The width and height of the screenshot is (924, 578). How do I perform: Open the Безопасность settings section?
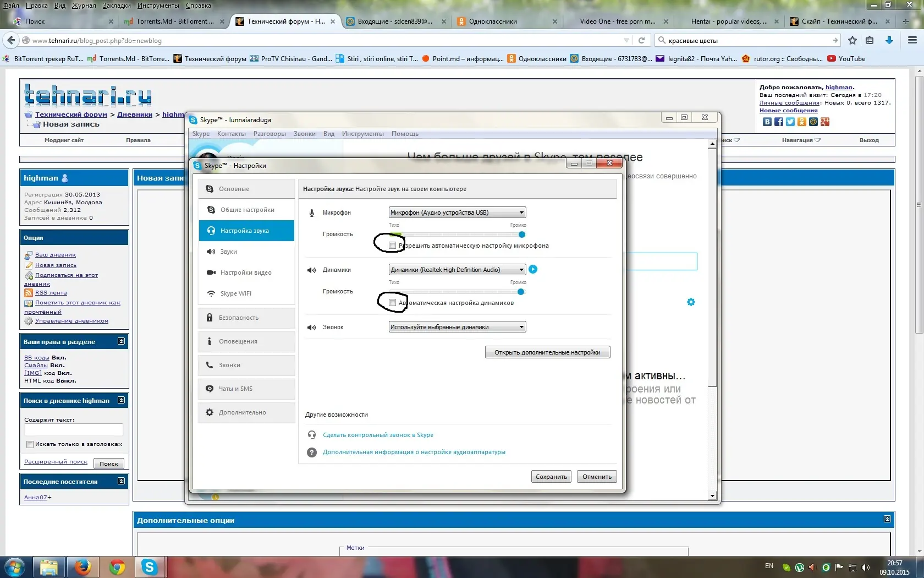[246, 318]
